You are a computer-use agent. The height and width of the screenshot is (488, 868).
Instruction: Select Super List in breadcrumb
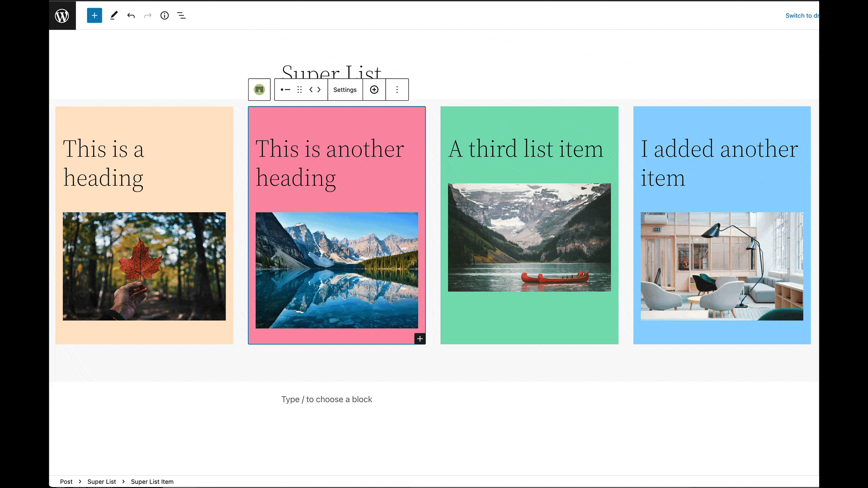[x=102, y=482]
